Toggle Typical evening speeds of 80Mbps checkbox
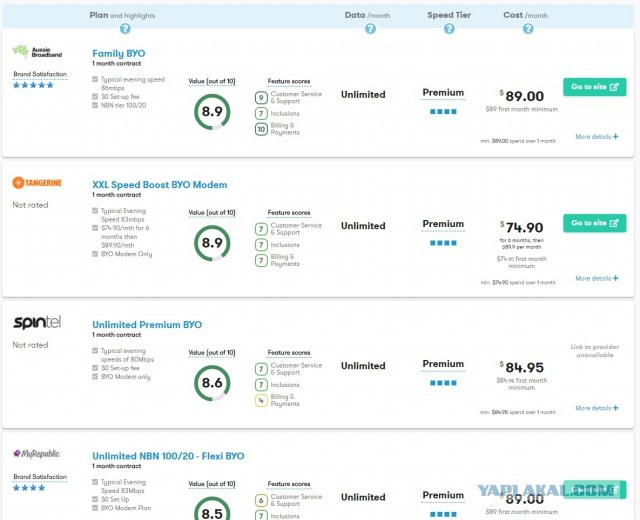 (95, 351)
